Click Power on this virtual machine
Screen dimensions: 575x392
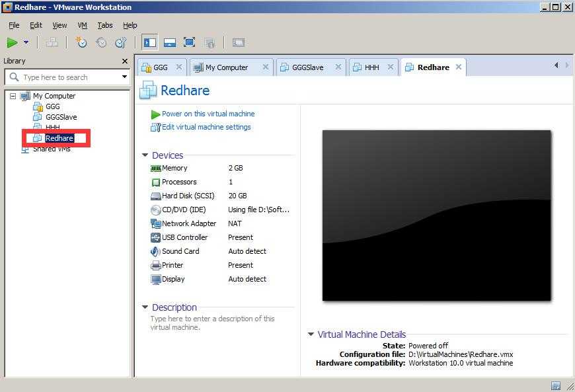point(208,114)
